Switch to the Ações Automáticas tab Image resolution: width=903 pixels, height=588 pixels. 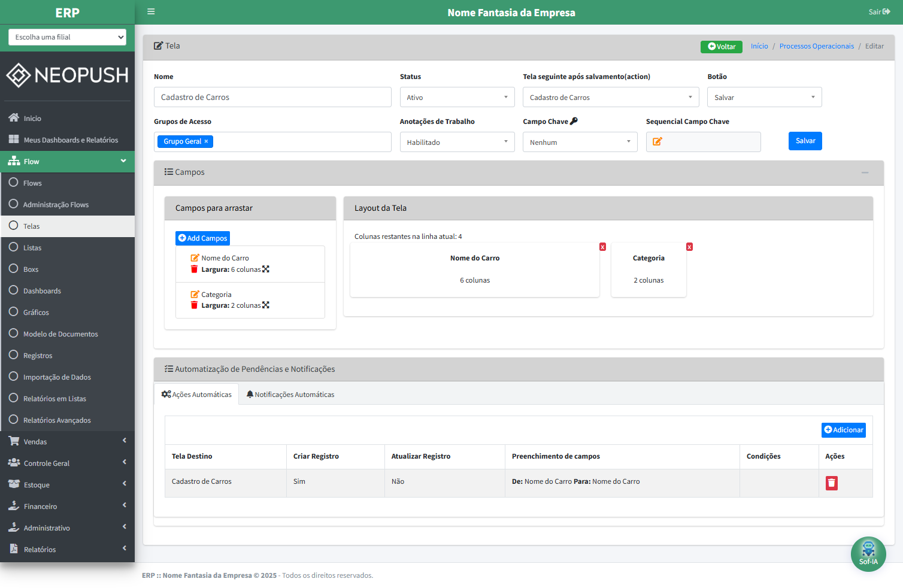tap(196, 395)
